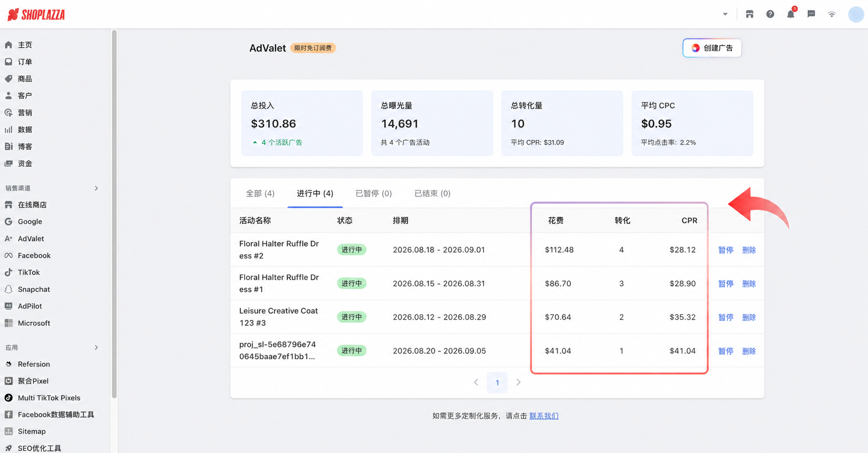Open the Snapchat channel icon
Viewport: 868px width, 453px height.
9,289
